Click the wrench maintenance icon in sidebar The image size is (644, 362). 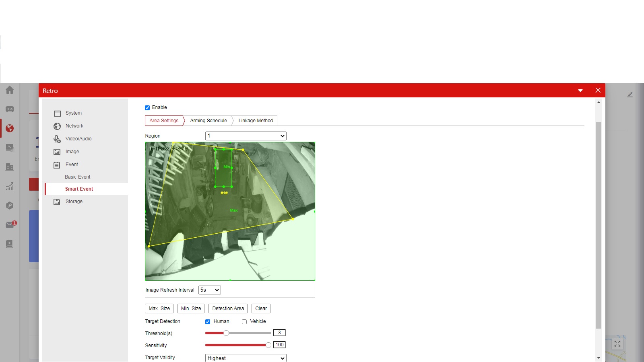point(10,206)
